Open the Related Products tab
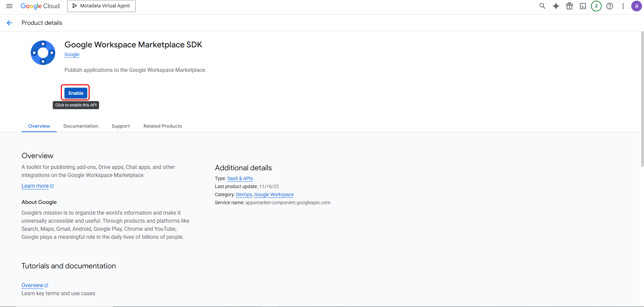Screen dimensions: 644x307 [x=162, y=126]
